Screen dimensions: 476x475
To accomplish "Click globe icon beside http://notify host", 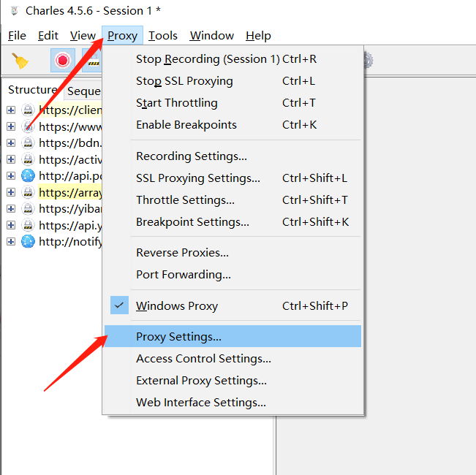I will pyautogui.click(x=28, y=241).
